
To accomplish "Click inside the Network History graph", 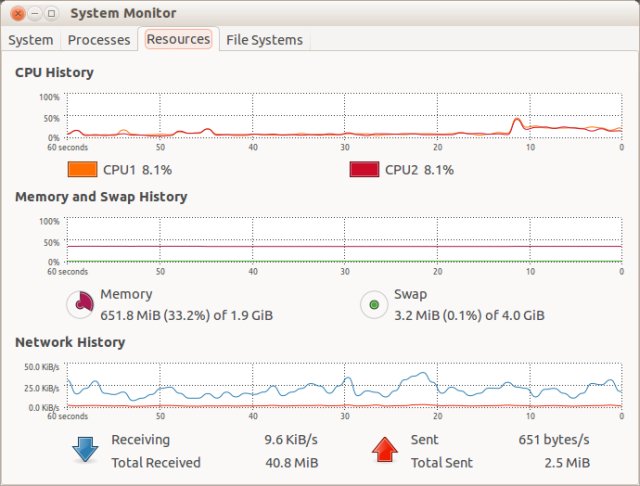I will tap(344, 386).
